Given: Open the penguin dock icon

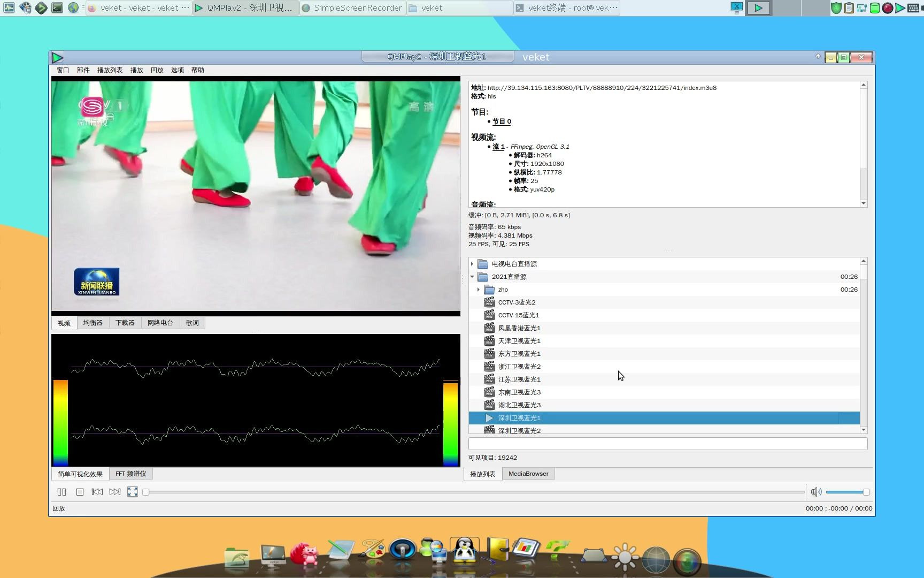Looking at the screenshot, I should point(465,551).
